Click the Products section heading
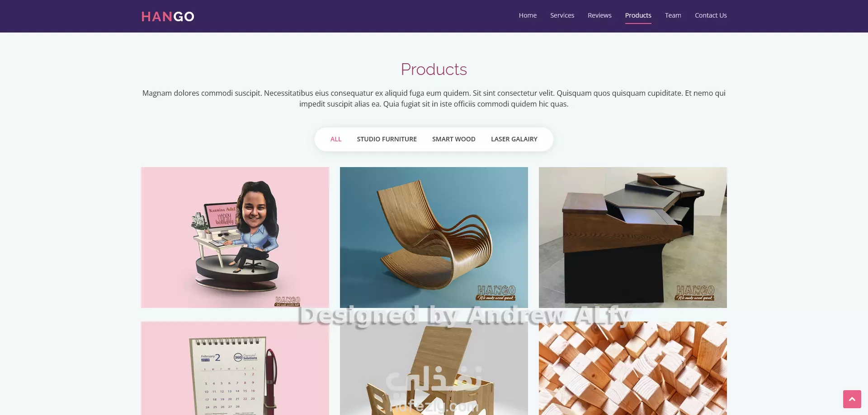Screen dimensions: 868x415 pos(434,70)
